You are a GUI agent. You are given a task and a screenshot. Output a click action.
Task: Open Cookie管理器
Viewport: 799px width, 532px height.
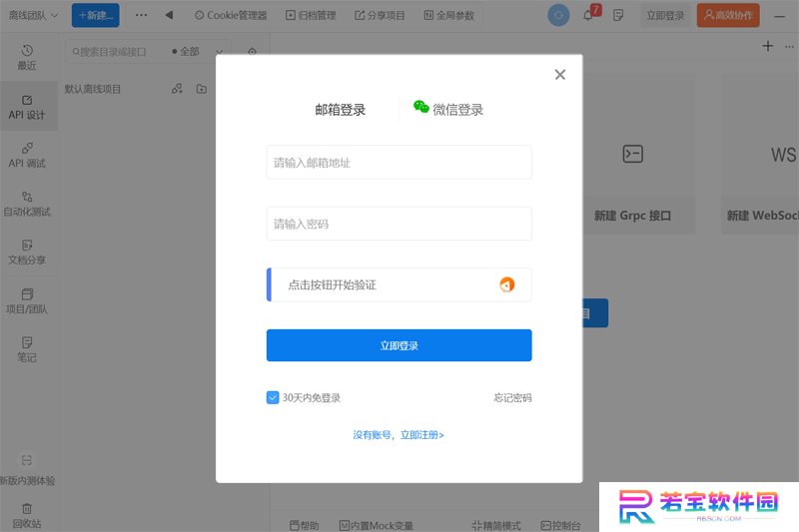point(231,15)
